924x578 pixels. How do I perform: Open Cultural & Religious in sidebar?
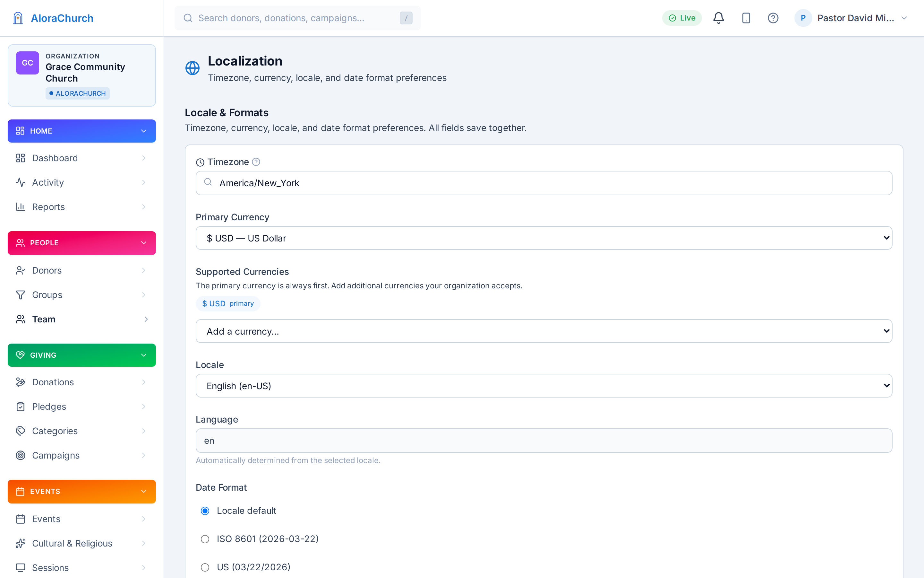click(x=82, y=543)
